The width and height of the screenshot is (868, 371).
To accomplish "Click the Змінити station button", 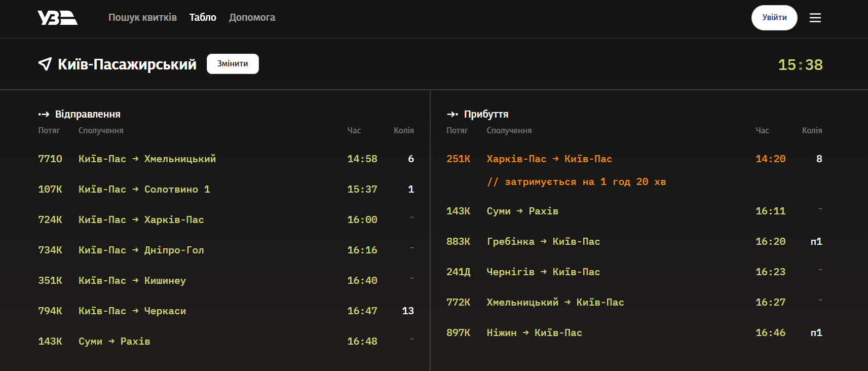I will tap(233, 64).
